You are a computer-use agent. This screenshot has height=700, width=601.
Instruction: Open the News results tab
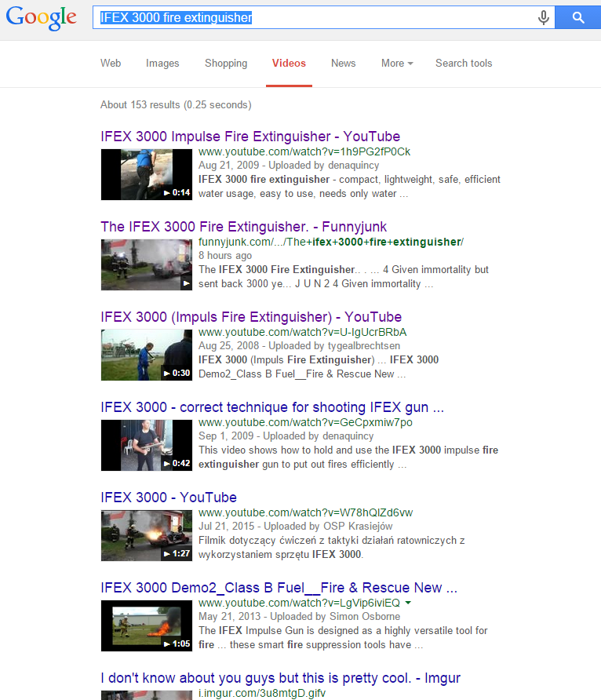point(343,64)
